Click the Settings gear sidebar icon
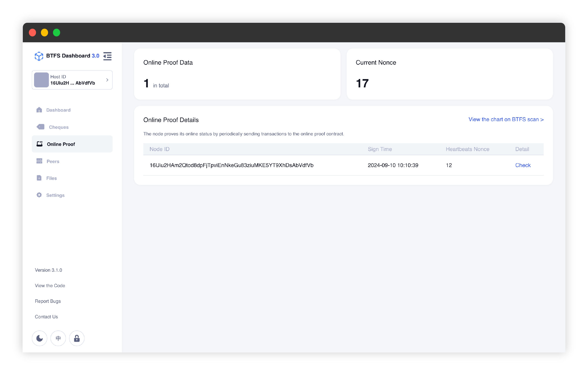This screenshot has width=588, height=375. 39,195
